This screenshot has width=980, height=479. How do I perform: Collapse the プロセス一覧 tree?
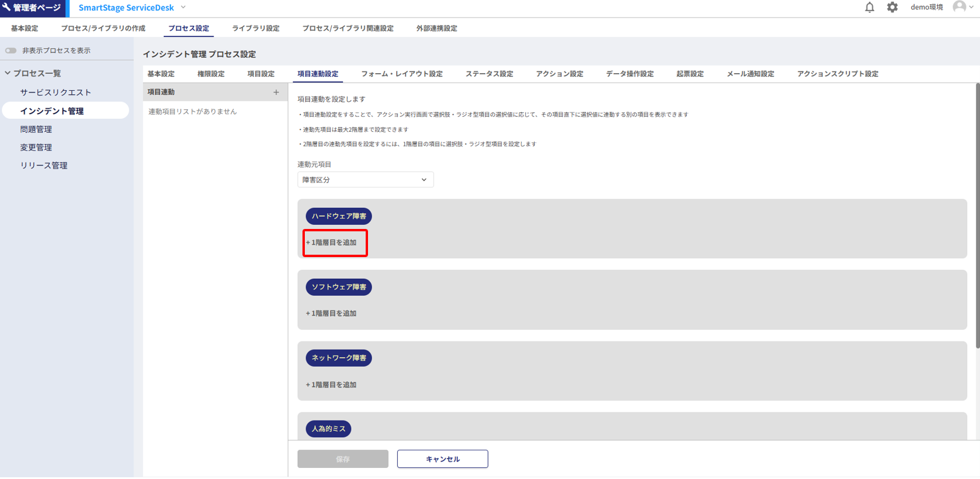(x=8, y=73)
